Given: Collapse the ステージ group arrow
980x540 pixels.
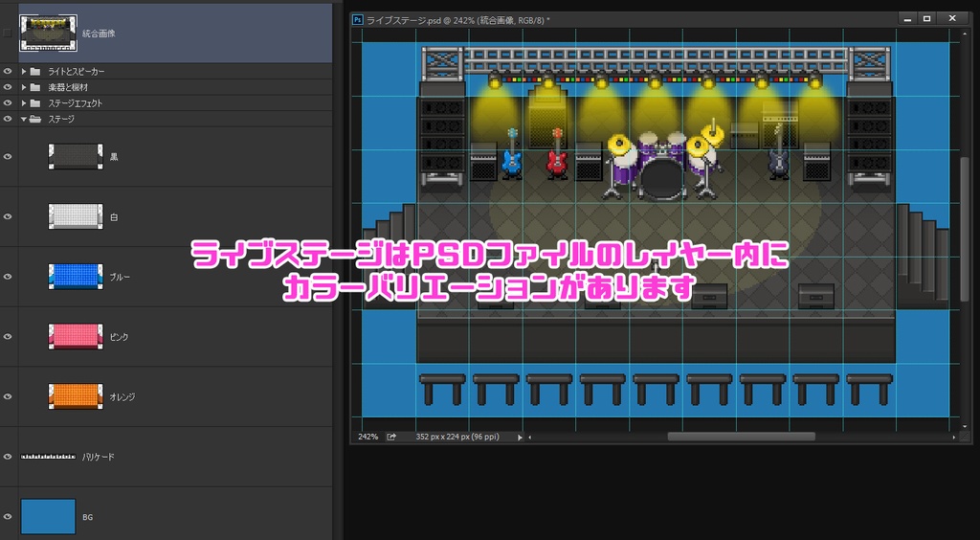Looking at the screenshot, I should [24, 119].
